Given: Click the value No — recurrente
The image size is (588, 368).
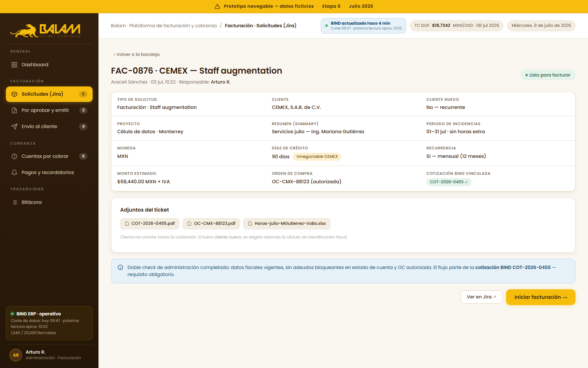Looking at the screenshot, I should pyautogui.click(x=446, y=107).
